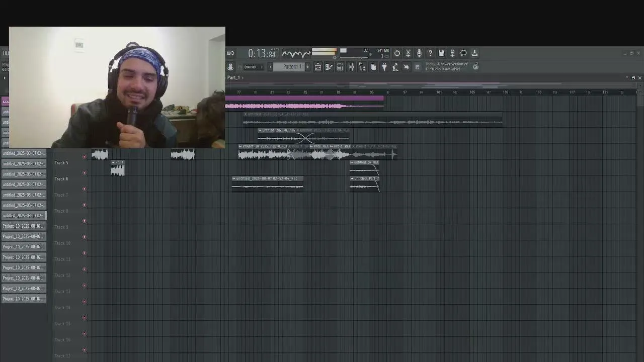The height and width of the screenshot is (362, 644).
Task: Open the audio editor scissors icon
Action: pyautogui.click(x=408, y=53)
